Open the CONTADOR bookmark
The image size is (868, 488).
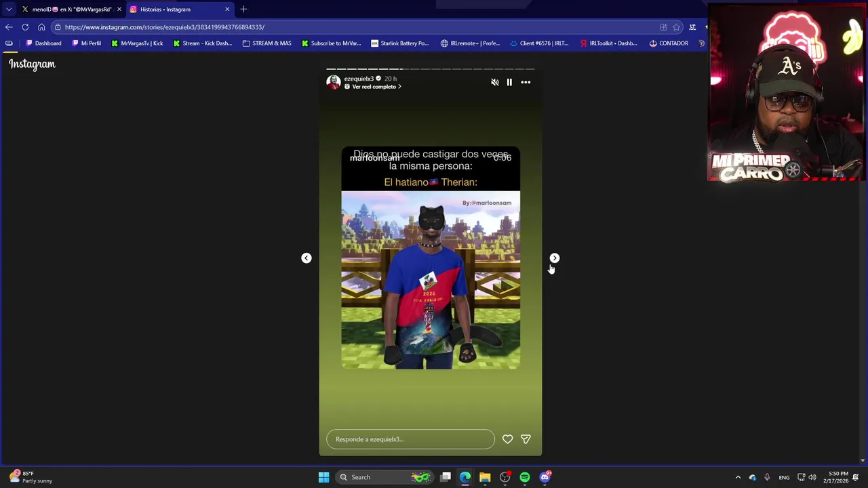click(669, 43)
